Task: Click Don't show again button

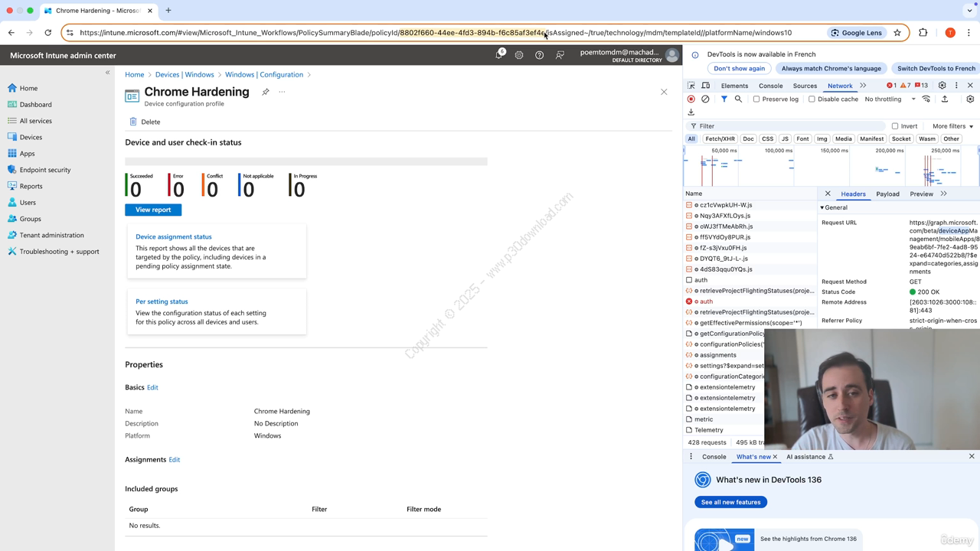Action: point(739,68)
